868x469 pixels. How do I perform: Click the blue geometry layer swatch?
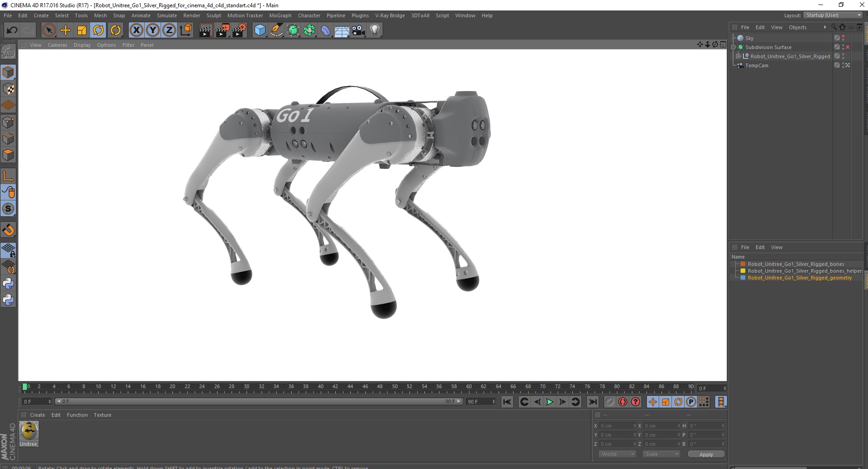743,278
